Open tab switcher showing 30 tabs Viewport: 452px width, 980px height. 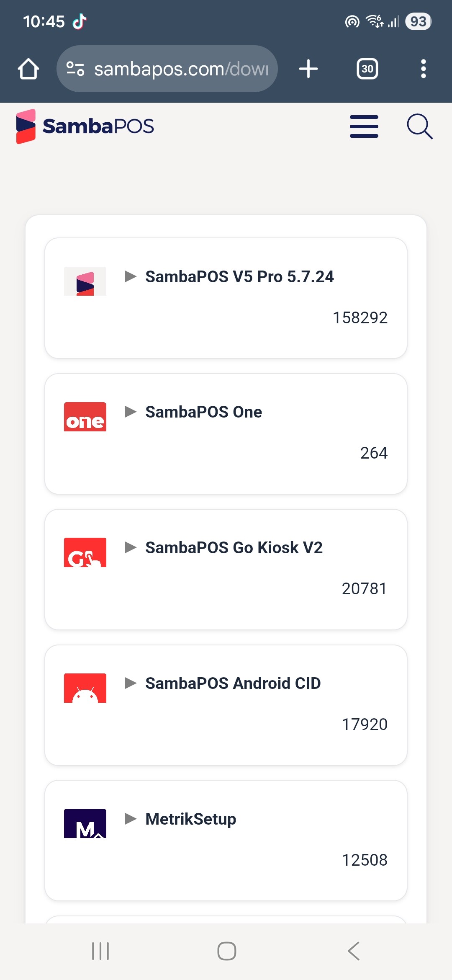coord(367,69)
